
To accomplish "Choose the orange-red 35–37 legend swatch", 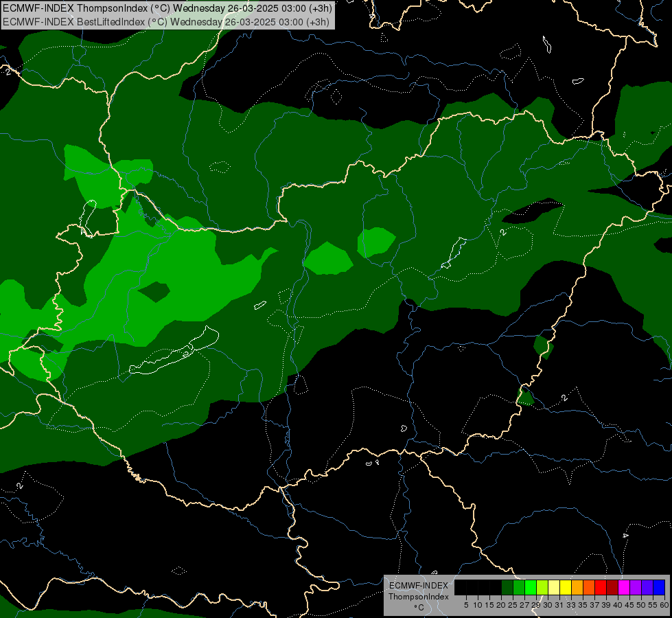I will click(589, 587).
